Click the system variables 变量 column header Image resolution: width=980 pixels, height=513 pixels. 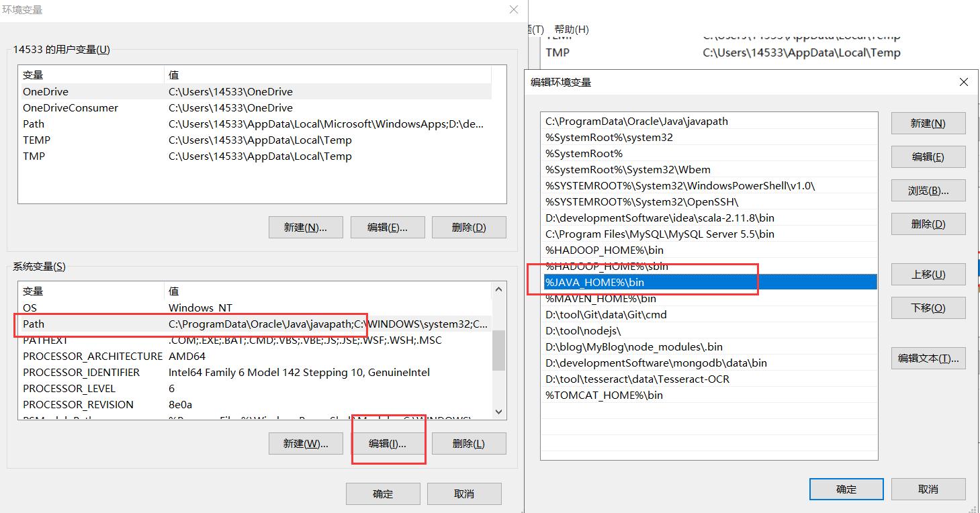click(91, 291)
